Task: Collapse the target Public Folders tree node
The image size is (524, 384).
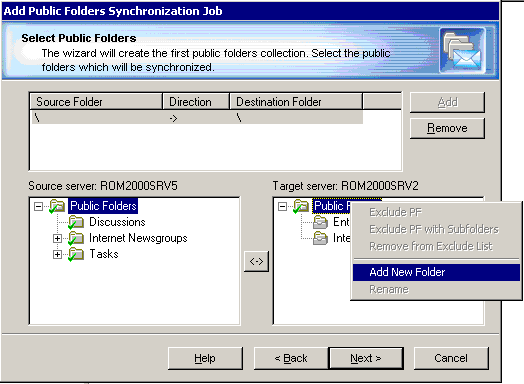Action: 282,207
